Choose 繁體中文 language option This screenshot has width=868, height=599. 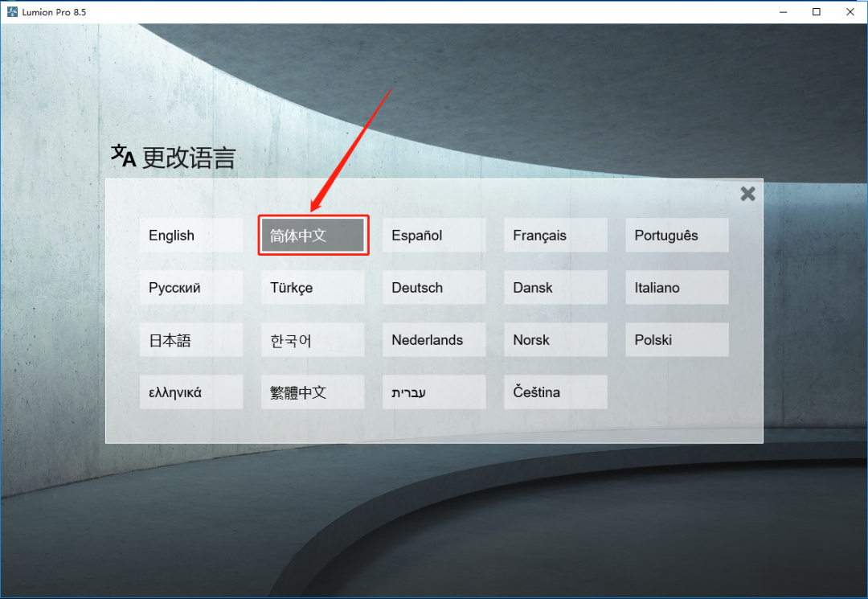pos(313,392)
